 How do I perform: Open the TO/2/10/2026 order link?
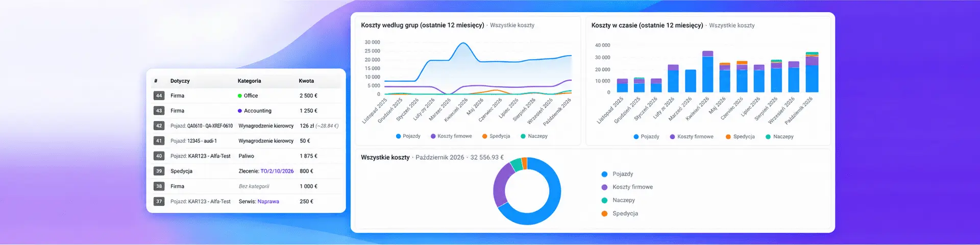click(x=277, y=171)
